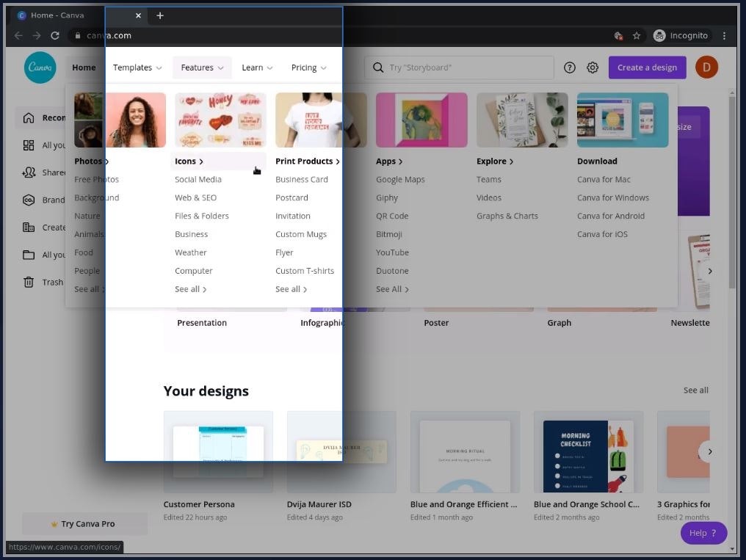This screenshot has height=560, width=746.
Task: Advance designs carousel with right arrow
Action: [709, 451]
